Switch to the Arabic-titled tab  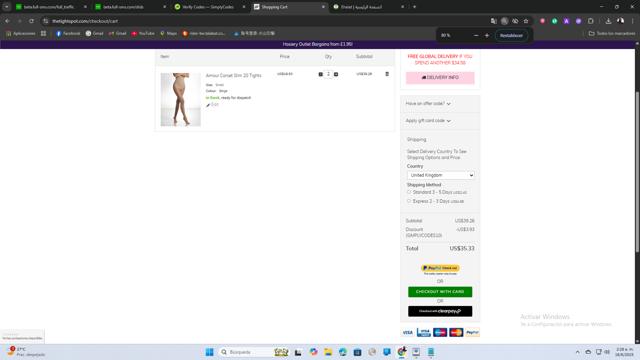[368, 7]
